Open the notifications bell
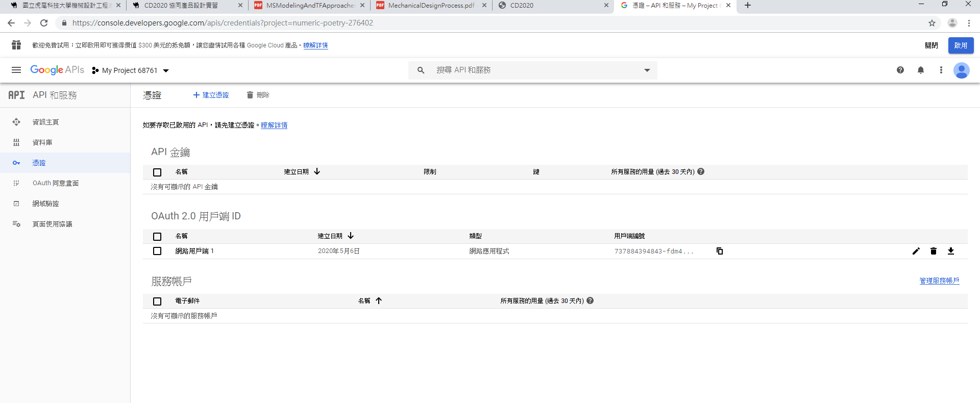 pos(920,70)
